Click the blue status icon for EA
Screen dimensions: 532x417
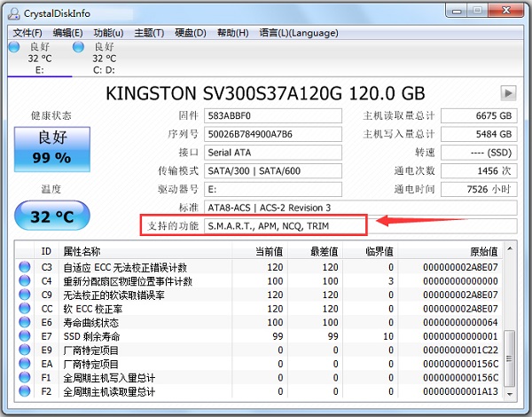[25, 364]
